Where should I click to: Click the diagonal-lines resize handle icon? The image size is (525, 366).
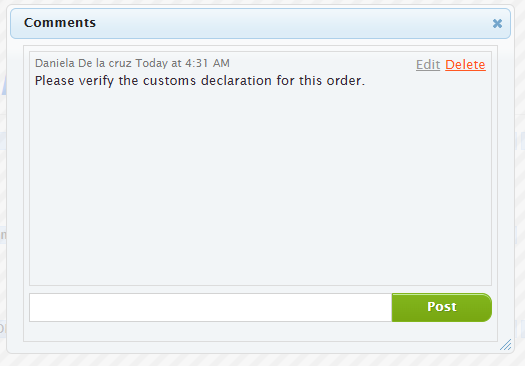point(506,345)
